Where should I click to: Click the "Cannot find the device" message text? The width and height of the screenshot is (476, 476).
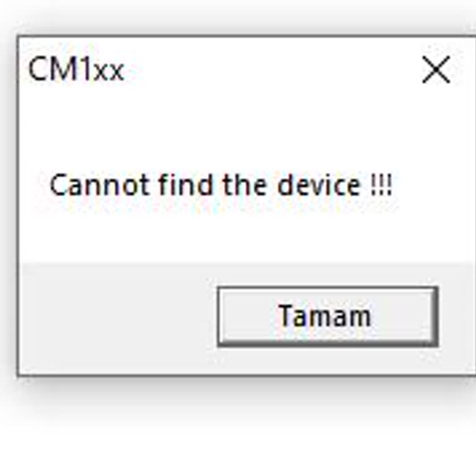tap(221, 185)
